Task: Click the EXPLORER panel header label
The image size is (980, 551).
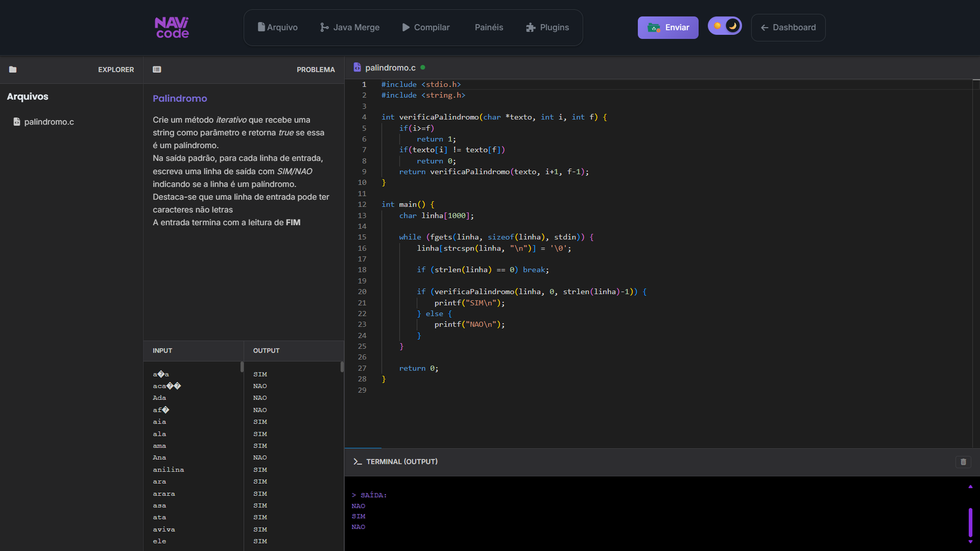Action: [116, 70]
